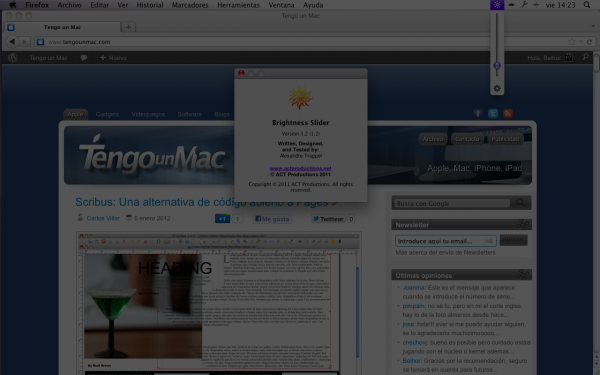Open the Scribus article title link
The image size is (600, 375).
(201, 202)
